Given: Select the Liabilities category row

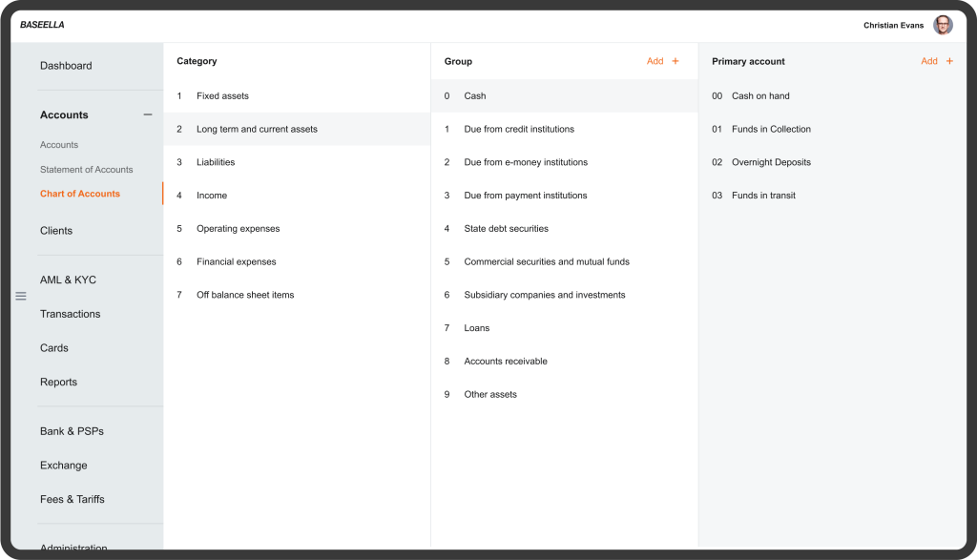Looking at the screenshot, I should click(x=216, y=162).
